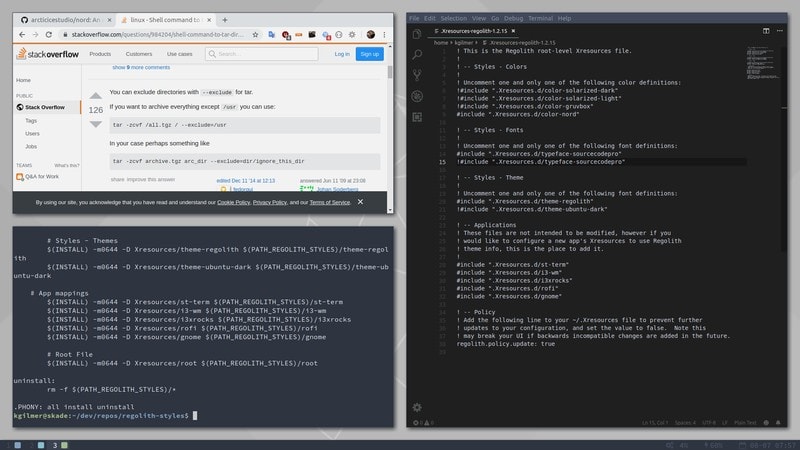800x450 pixels.
Task: Open the Edit menu in VS Code
Action: (x=430, y=18)
